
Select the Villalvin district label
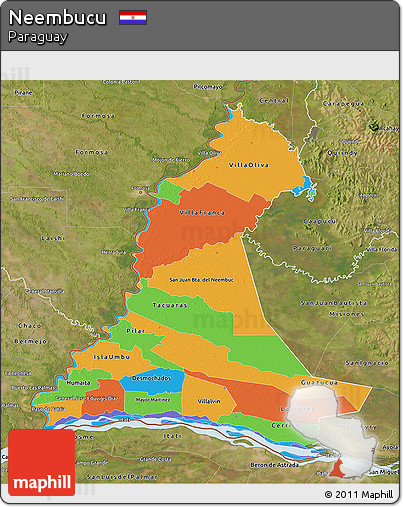[209, 401]
